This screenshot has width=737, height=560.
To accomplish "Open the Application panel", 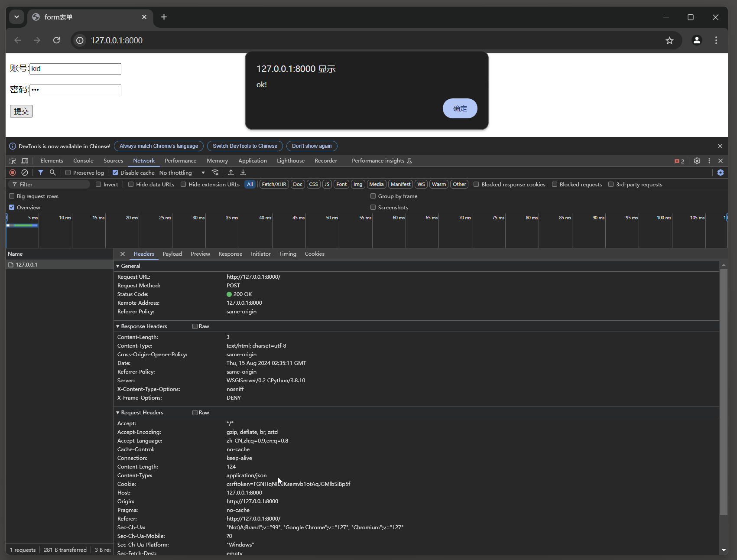I will click(253, 161).
